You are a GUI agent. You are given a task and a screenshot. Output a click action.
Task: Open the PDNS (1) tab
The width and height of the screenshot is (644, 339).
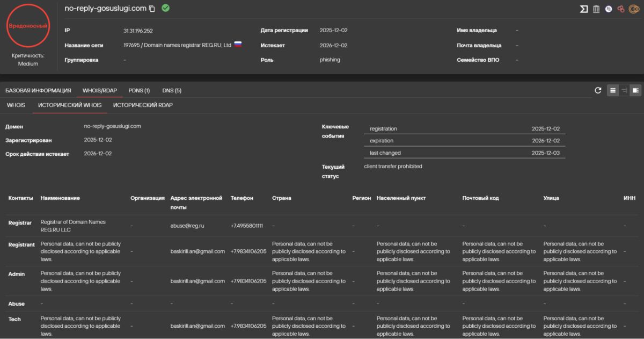point(139,90)
